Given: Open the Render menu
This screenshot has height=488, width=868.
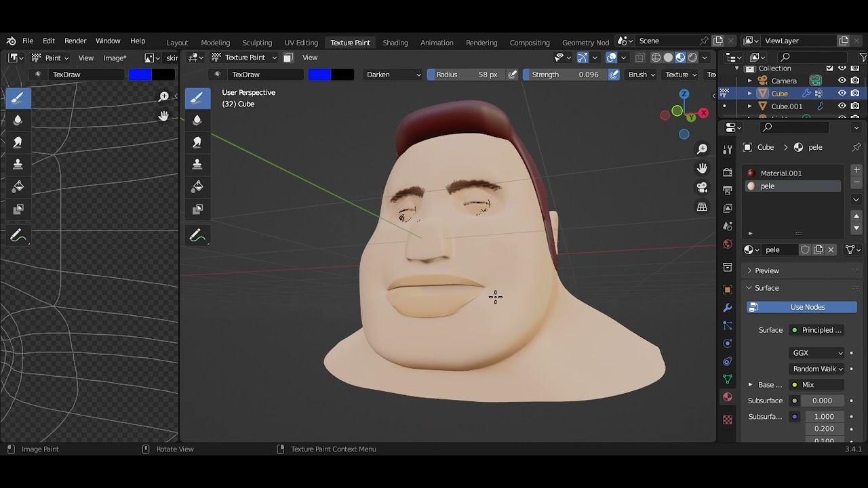Looking at the screenshot, I should tap(75, 41).
